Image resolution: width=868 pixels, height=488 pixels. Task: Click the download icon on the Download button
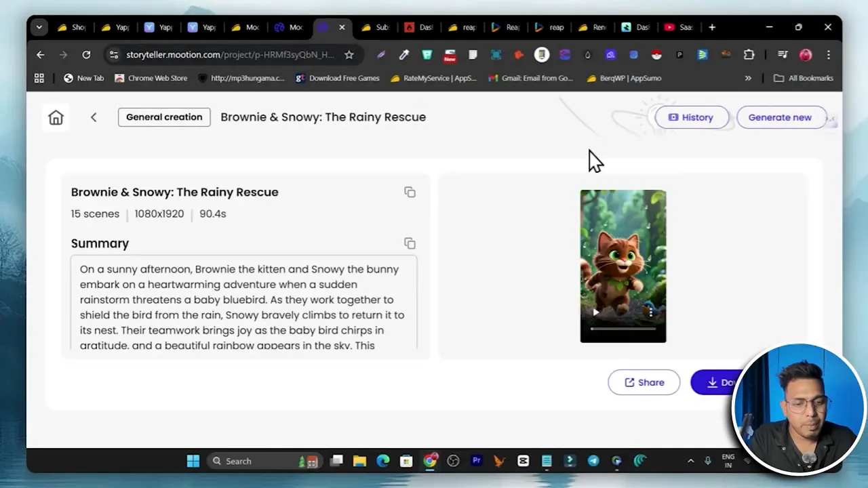click(x=713, y=382)
